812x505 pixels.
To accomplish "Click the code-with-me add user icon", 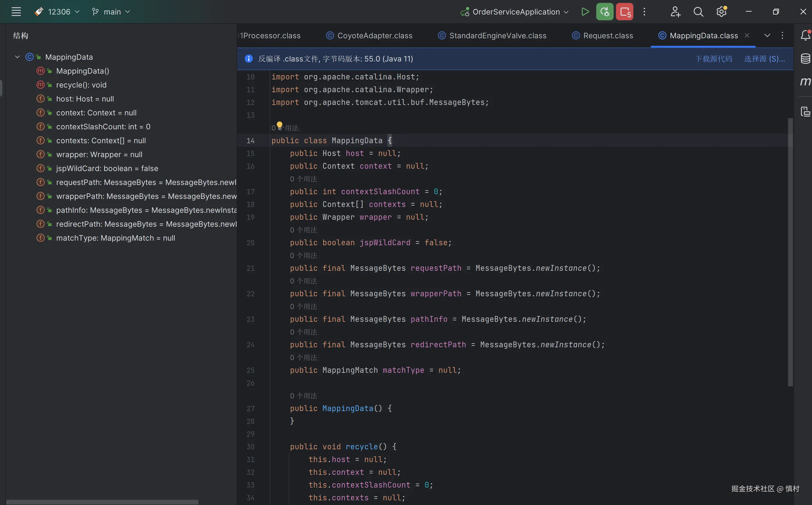I will [x=675, y=12].
